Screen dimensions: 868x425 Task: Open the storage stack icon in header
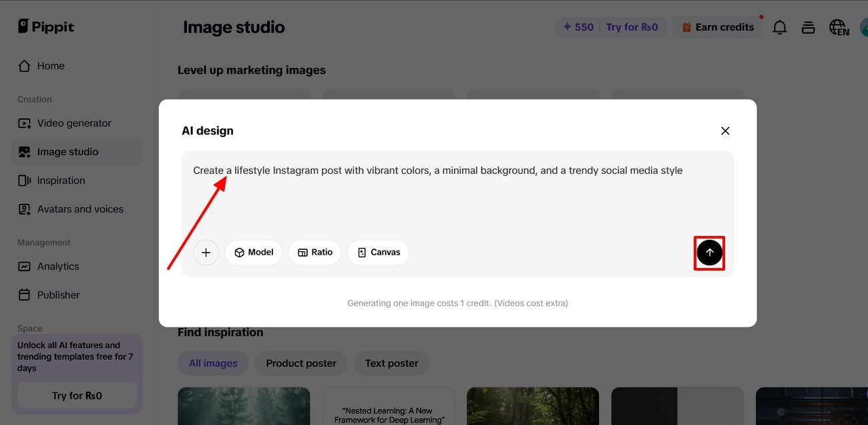coord(808,27)
